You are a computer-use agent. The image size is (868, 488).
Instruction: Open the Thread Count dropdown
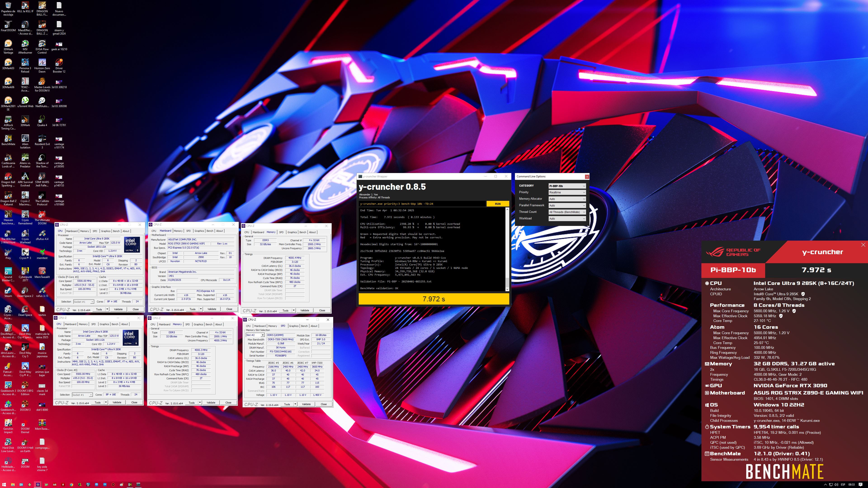pyautogui.click(x=567, y=212)
